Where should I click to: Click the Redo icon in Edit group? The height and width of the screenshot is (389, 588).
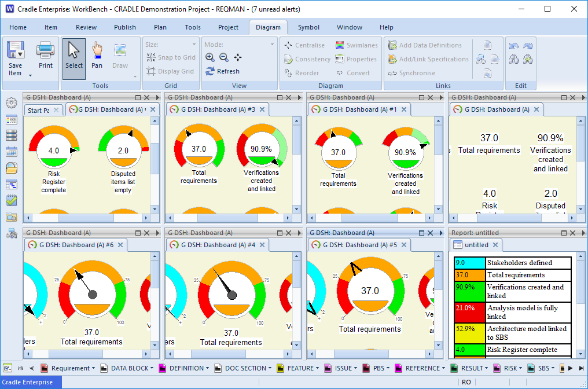(x=528, y=46)
